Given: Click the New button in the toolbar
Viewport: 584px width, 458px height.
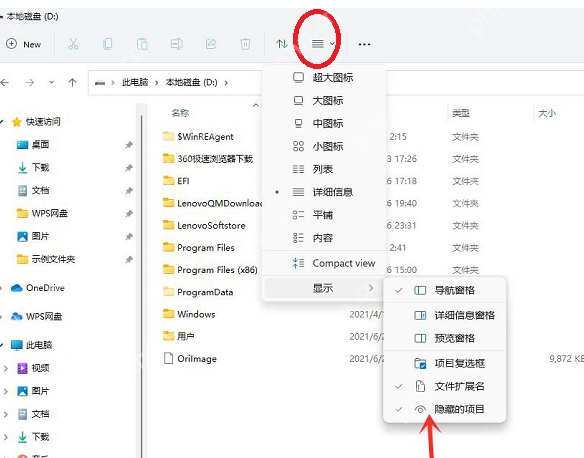Looking at the screenshot, I should (x=23, y=44).
